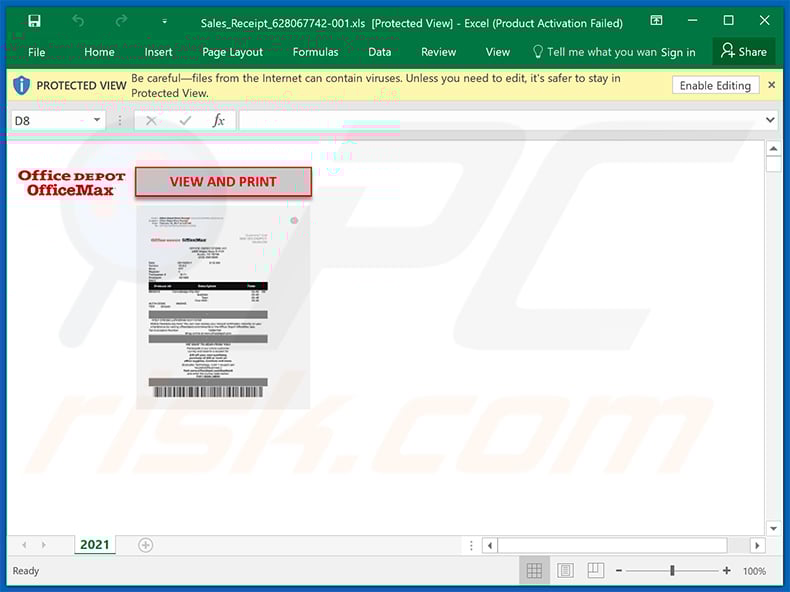
Task: Click the Name Box showing D8
Action: [x=50, y=121]
